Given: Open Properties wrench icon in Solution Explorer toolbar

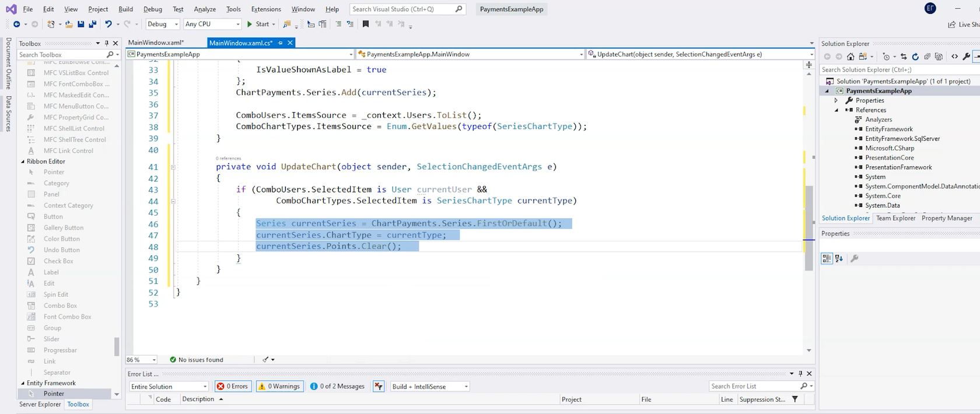Looking at the screenshot, I should click(x=966, y=57).
